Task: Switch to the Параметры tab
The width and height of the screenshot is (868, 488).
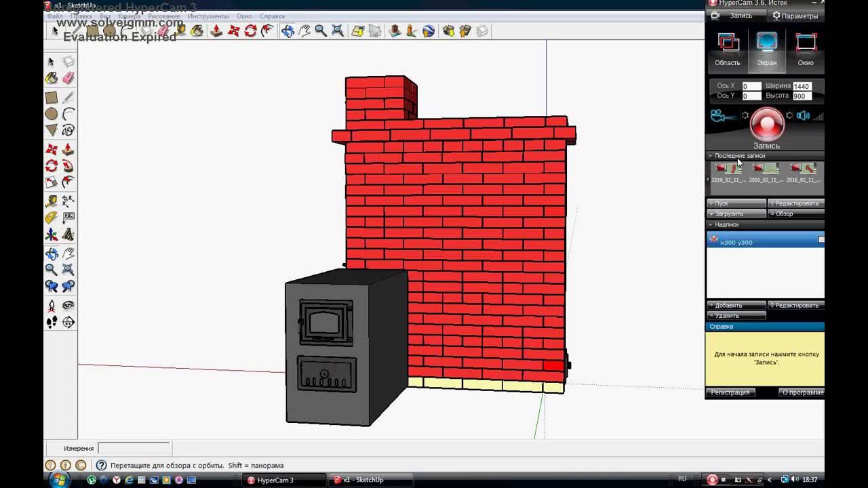Action: click(x=795, y=16)
